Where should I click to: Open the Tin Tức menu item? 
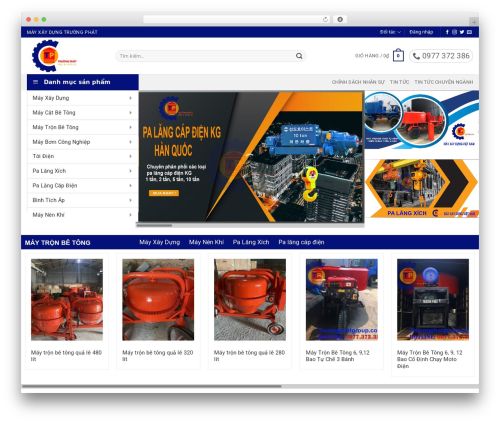click(399, 82)
